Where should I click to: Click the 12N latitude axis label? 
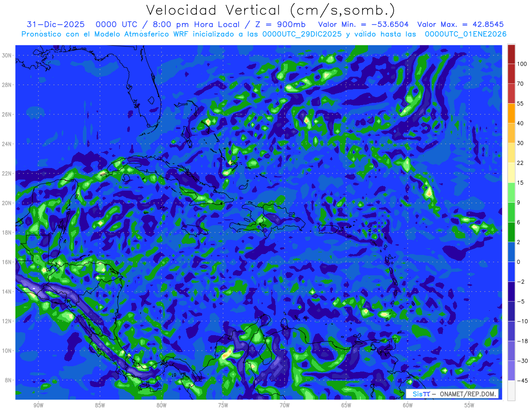(8, 321)
